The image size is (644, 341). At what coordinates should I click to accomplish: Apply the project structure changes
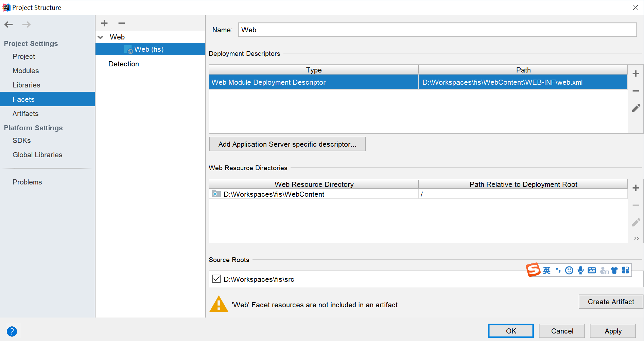tap(613, 331)
